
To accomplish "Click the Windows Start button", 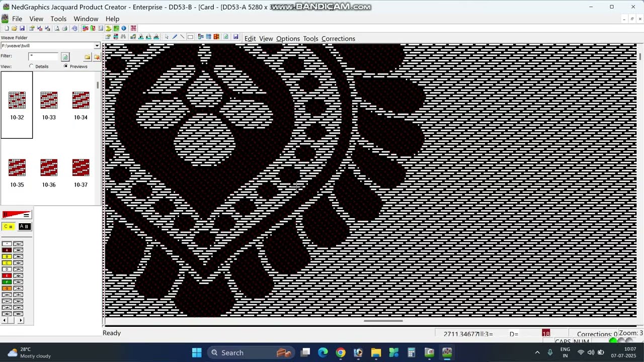I will coord(197,352).
